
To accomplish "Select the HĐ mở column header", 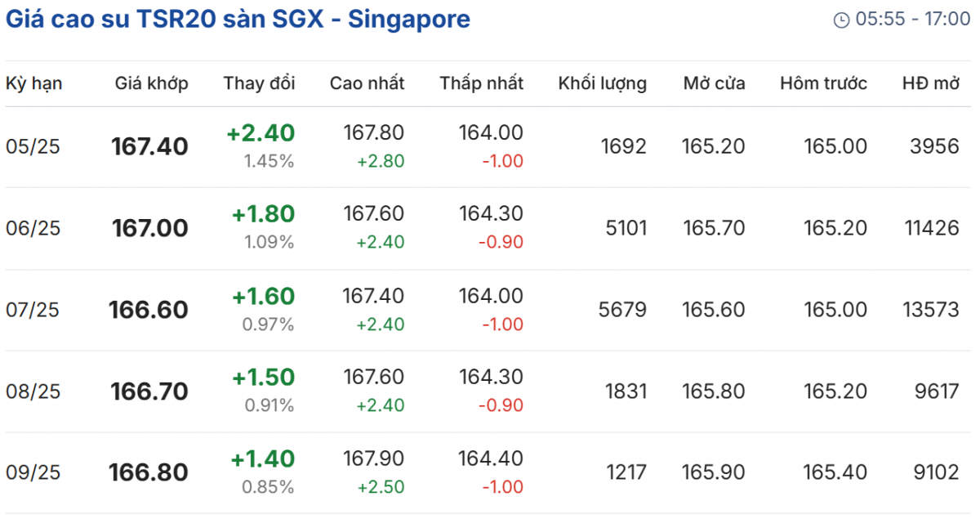I will pyautogui.click(x=930, y=83).
